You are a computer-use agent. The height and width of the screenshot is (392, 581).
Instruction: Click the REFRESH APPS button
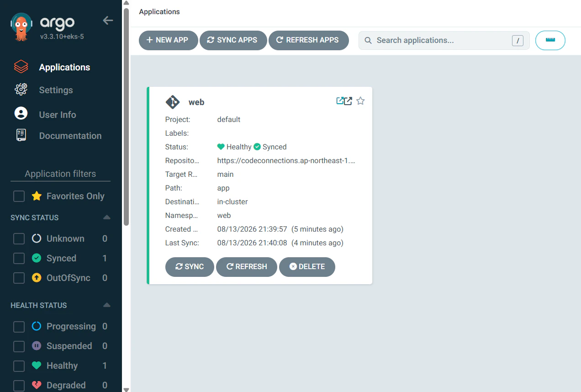coord(309,40)
